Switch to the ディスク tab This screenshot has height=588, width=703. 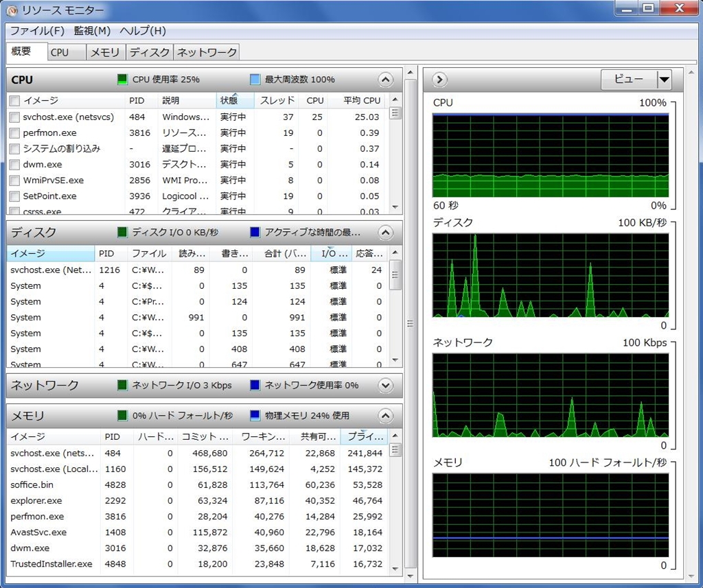(x=150, y=52)
